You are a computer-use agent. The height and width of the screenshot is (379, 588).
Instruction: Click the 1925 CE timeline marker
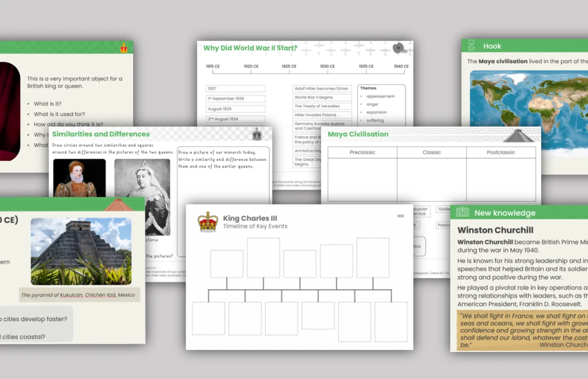click(x=289, y=67)
